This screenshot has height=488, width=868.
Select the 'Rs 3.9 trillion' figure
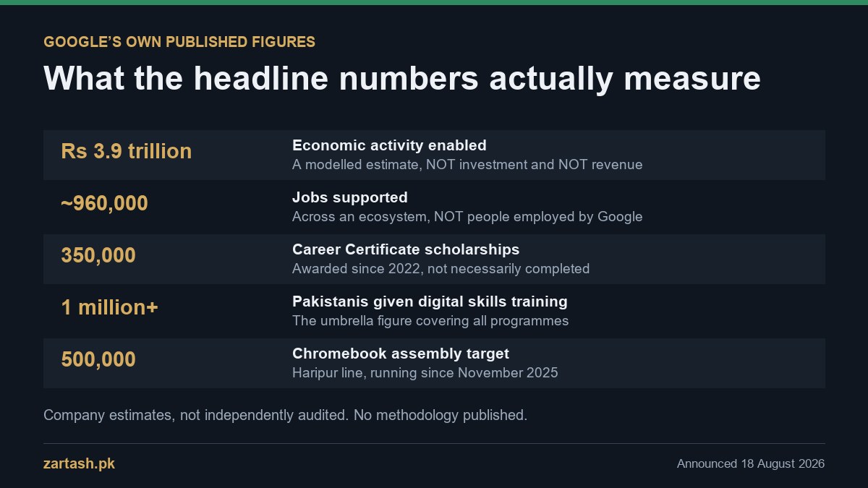point(127,151)
